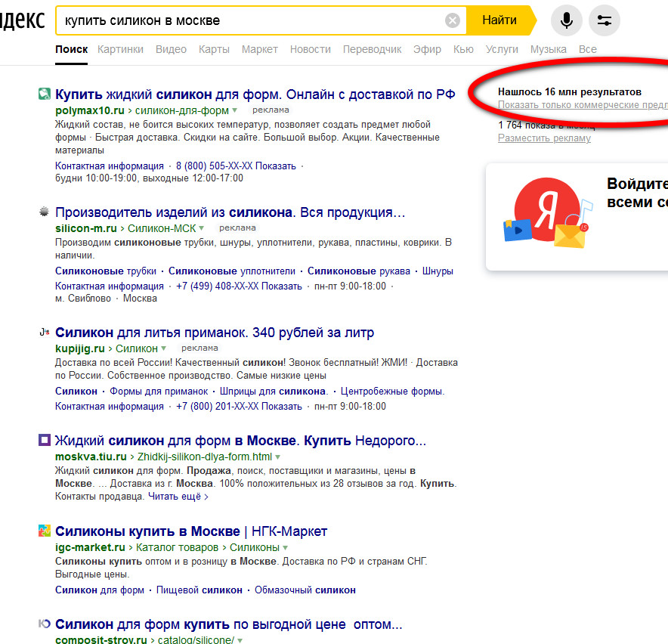Expand the moskva.tiu.ru URL dropdown arrow
668x644 pixels.
[x=278, y=457]
